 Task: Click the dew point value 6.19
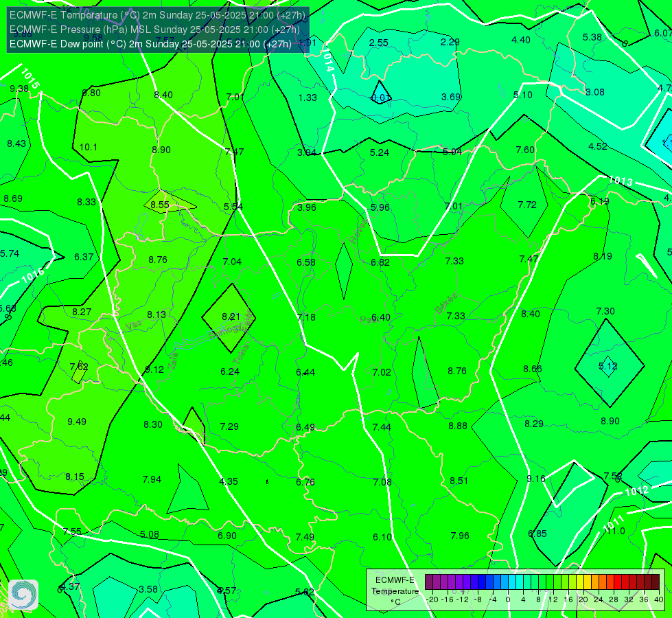599,201
